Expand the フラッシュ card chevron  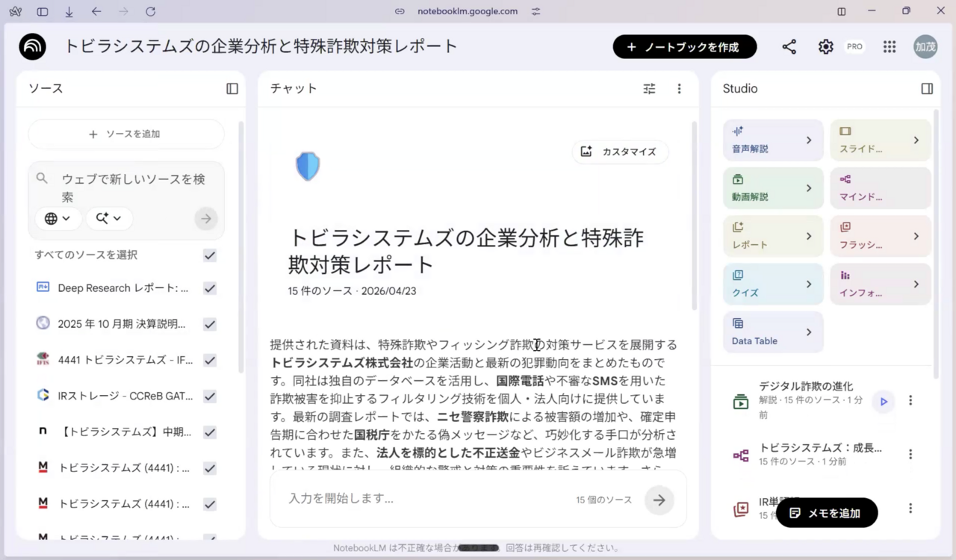point(916,236)
